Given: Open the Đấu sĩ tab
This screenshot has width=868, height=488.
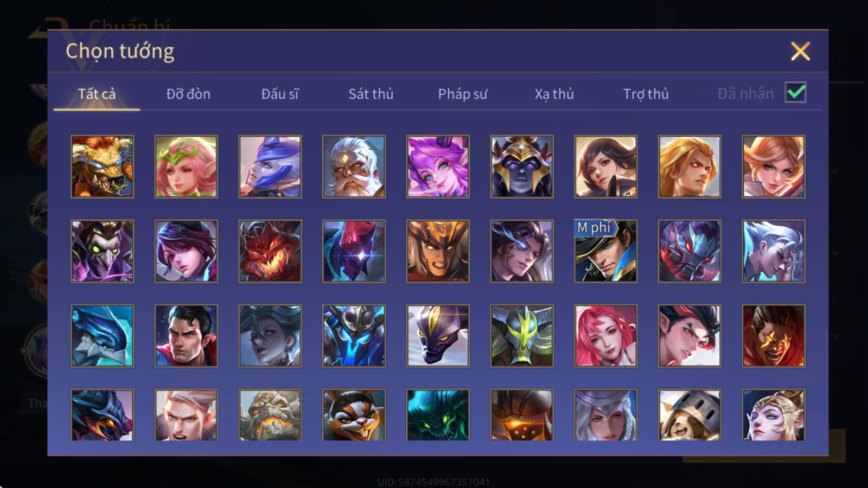Looking at the screenshot, I should coord(279,94).
